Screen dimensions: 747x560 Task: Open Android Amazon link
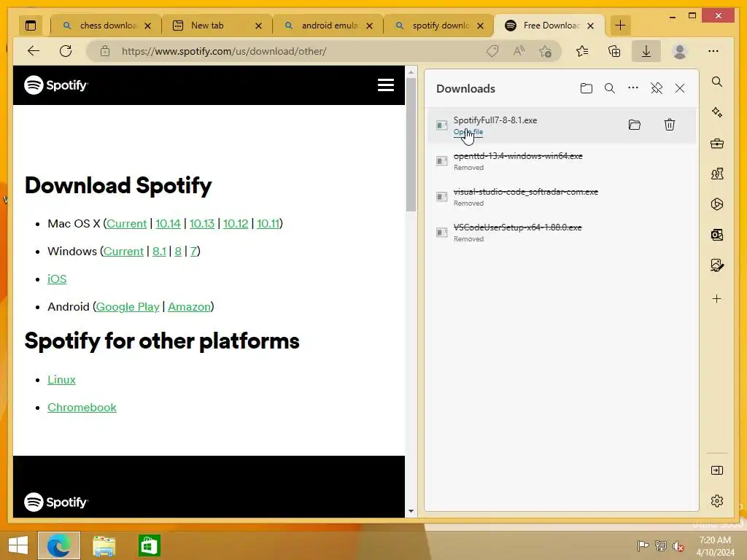[189, 307]
